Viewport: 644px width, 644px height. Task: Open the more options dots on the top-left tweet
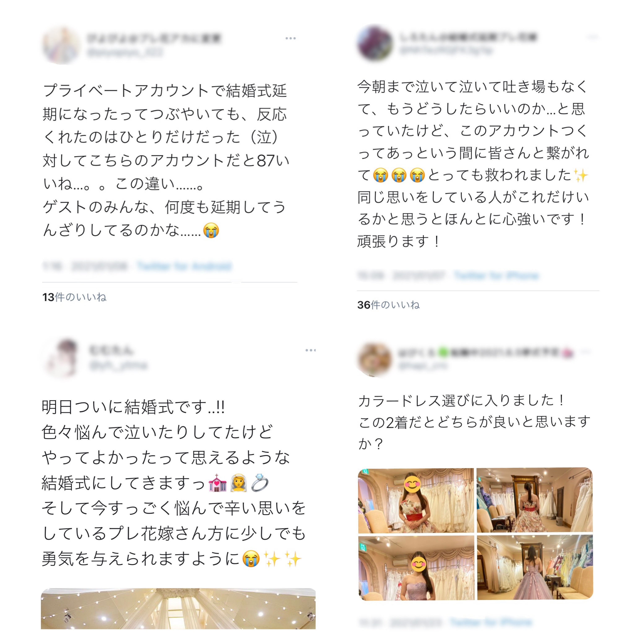[290, 38]
